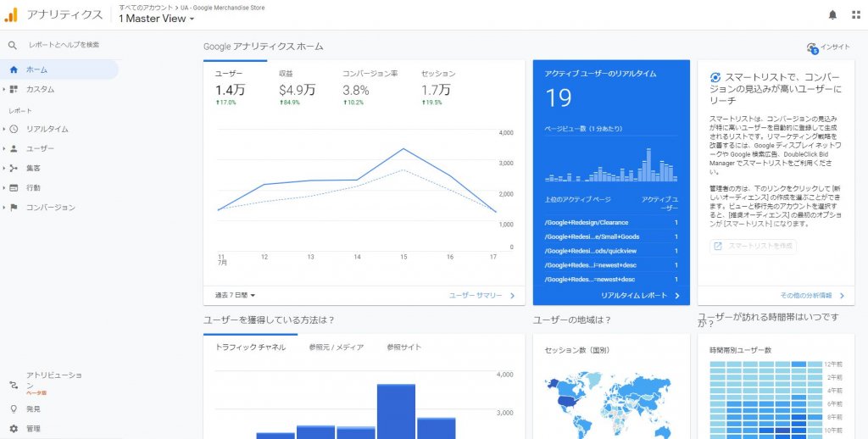Switch to the トラフィック チャネル tab
Screen dimensions: 868x439
[x=250, y=347]
